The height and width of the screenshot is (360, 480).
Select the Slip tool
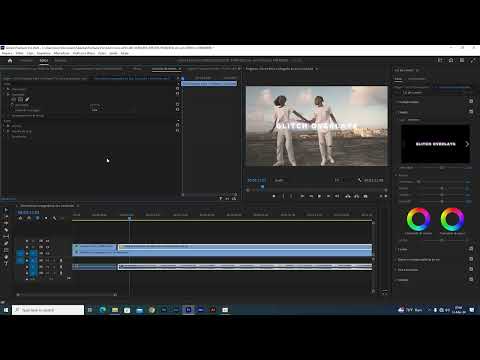tap(6, 237)
